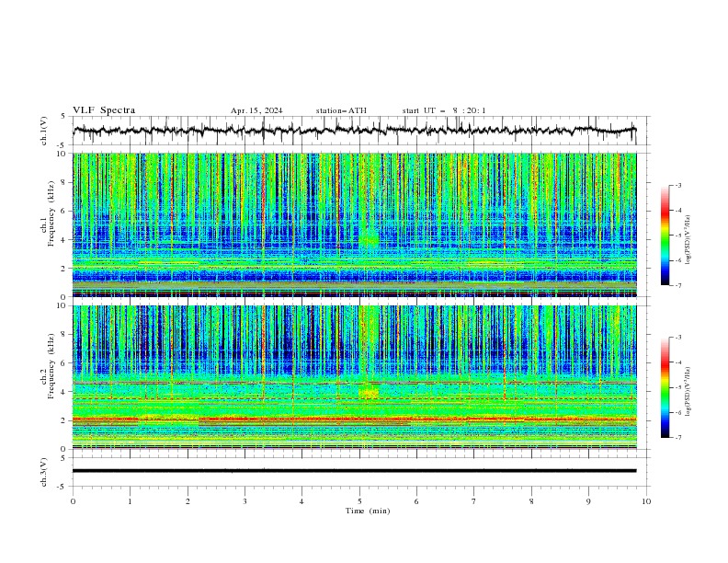Click the date 'Apr. 15, 2024'
The width and height of the screenshot is (728, 563).
click(256, 110)
